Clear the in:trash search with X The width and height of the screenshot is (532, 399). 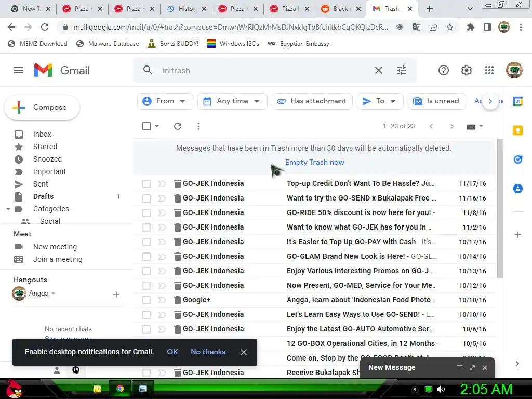378,70
